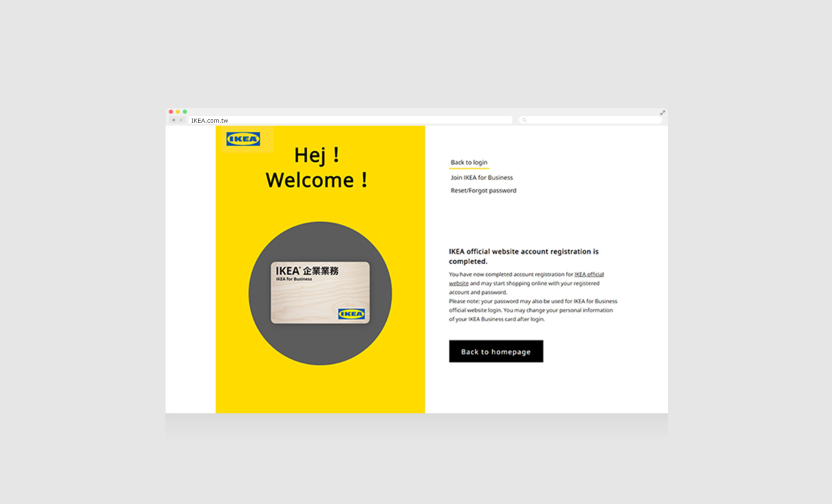Choose Reset/Forgot password
This screenshot has width=832, height=504.
483,191
